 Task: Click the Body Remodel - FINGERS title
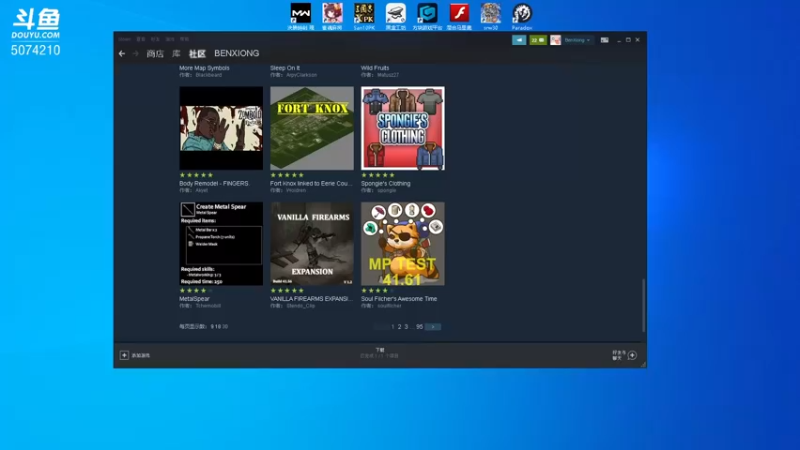click(214, 183)
